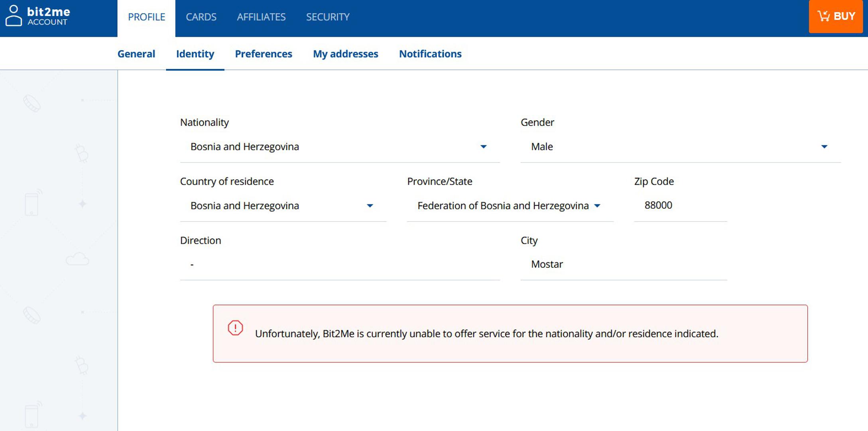Click the bit2me ACCOUNT logo text
The image size is (868, 431).
click(x=48, y=16)
